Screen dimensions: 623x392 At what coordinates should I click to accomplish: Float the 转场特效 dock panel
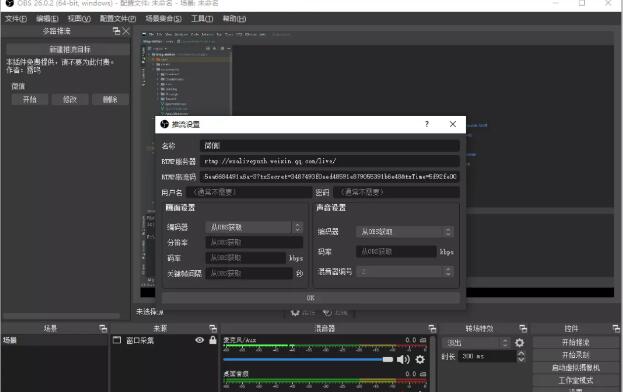523,328
